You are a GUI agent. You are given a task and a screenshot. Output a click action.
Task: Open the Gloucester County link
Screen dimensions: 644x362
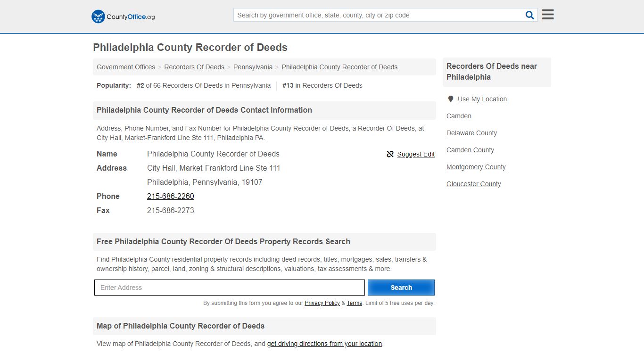pyautogui.click(x=474, y=184)
